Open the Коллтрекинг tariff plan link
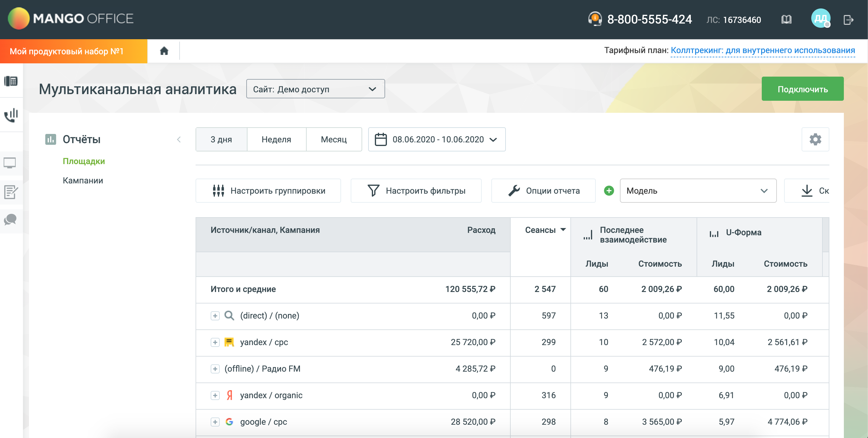The height and width of the screenshot is (438, 868). tap(763, 50)
